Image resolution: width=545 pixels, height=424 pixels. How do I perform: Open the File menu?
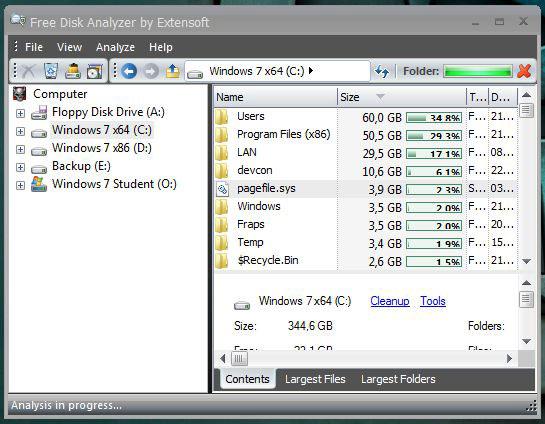click(34, 47)
